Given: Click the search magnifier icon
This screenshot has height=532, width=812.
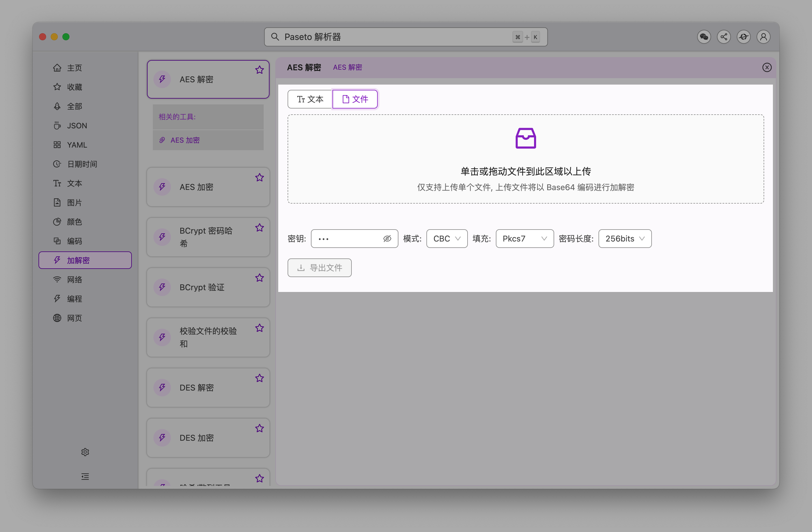Looking at the screenshot, I should click(275, 37).
